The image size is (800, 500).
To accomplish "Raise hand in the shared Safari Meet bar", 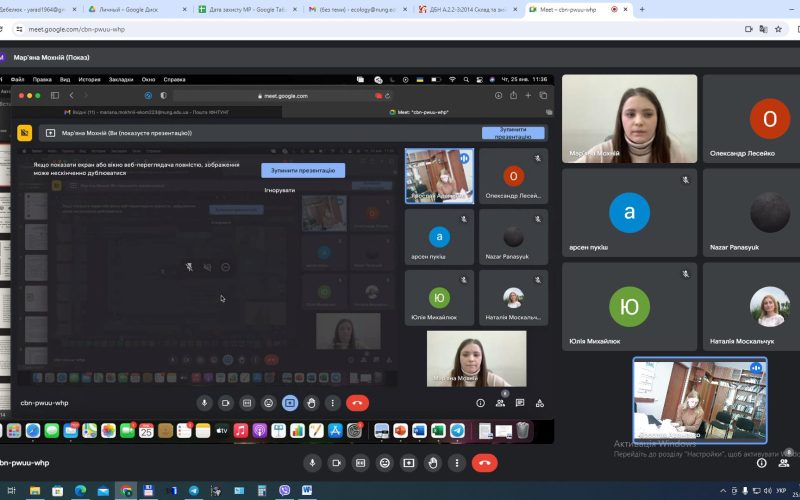I will (311, 403).
